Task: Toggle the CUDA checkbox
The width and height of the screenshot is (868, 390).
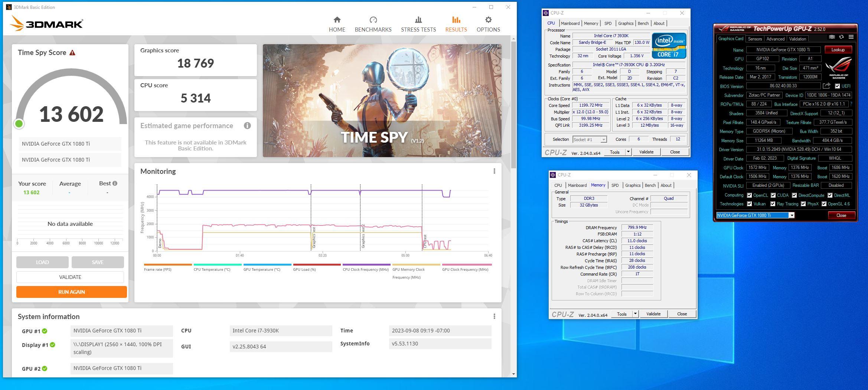Action: [x=773, y=195]
